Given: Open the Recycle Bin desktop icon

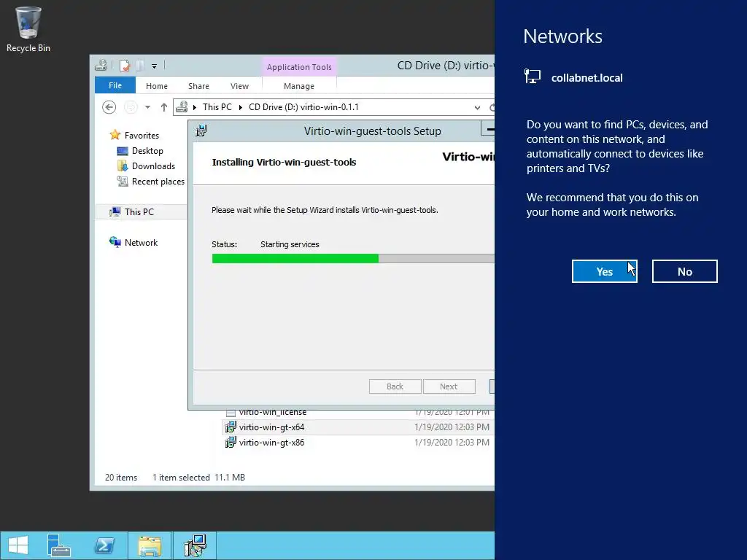Looking at the screenshot, I should click(x=28, y=28).
